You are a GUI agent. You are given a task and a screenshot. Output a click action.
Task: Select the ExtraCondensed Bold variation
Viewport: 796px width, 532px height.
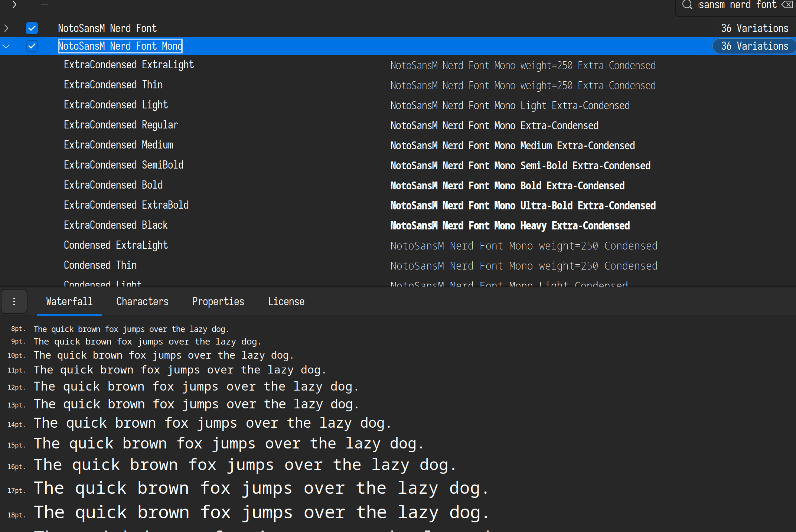click(x=113, y=185)
